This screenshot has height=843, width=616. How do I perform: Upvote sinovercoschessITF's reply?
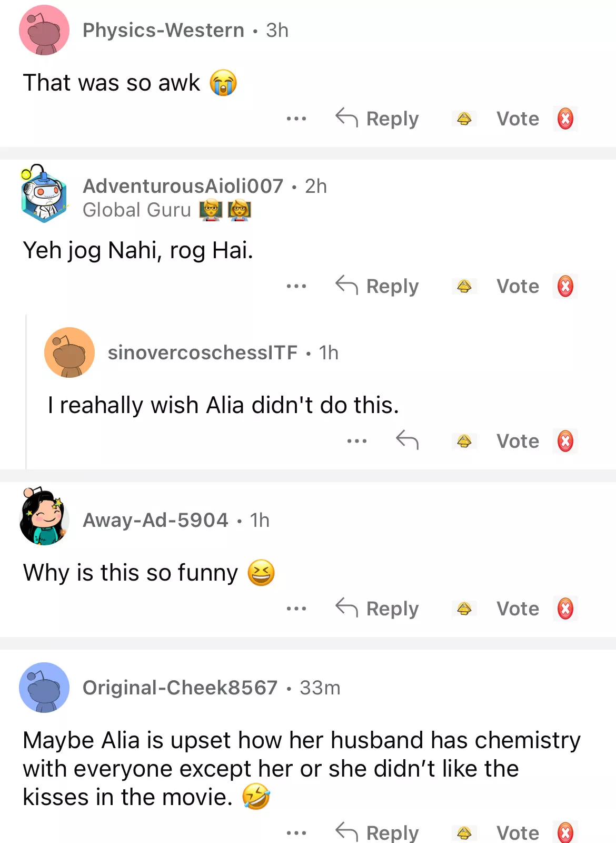pyautogui.click(x=464, y=441)
